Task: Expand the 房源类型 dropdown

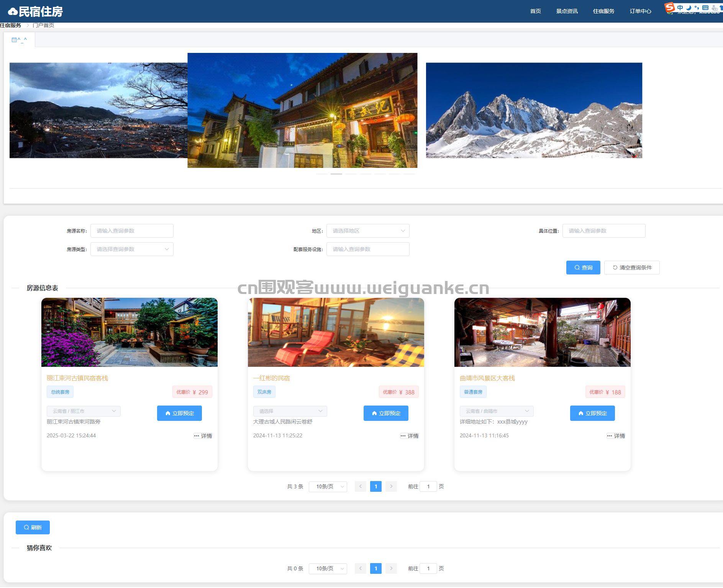Action: point(132,249)
